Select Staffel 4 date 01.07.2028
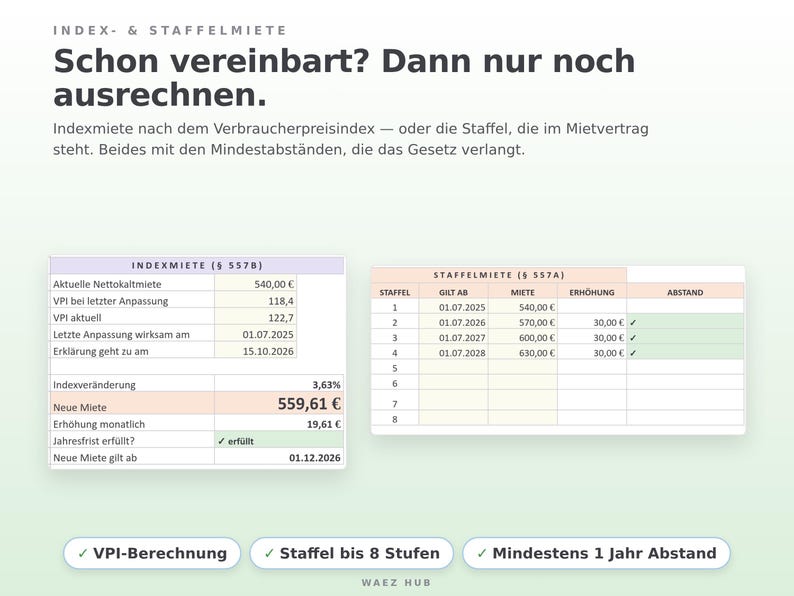794x596 pixels. point(454,352)
